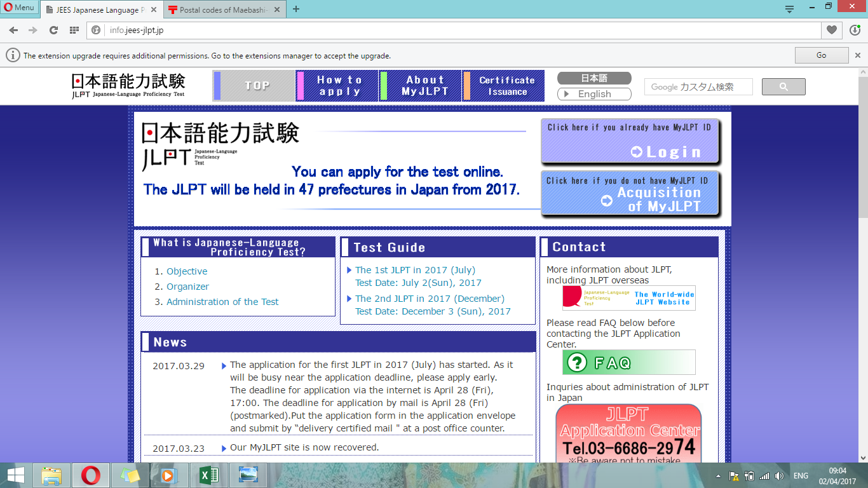Open the power/battery tray icon
Viewport: 868px width, 488px height.
point(749,476)
